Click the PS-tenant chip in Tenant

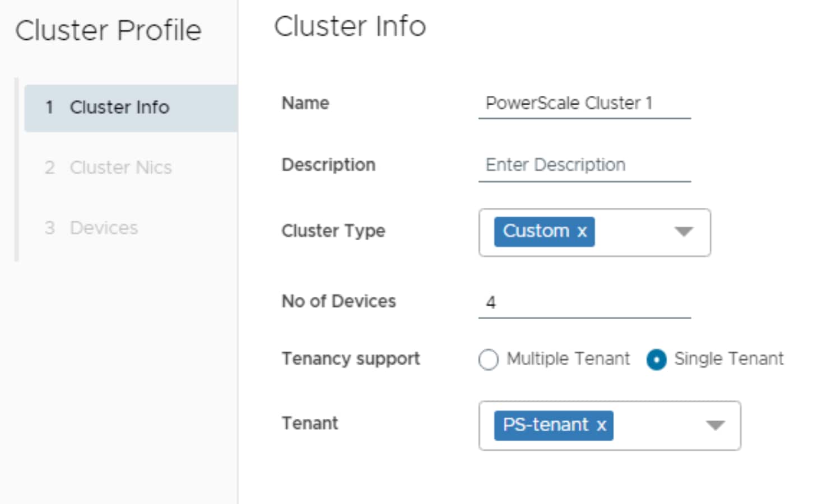(x=554, y=426)
